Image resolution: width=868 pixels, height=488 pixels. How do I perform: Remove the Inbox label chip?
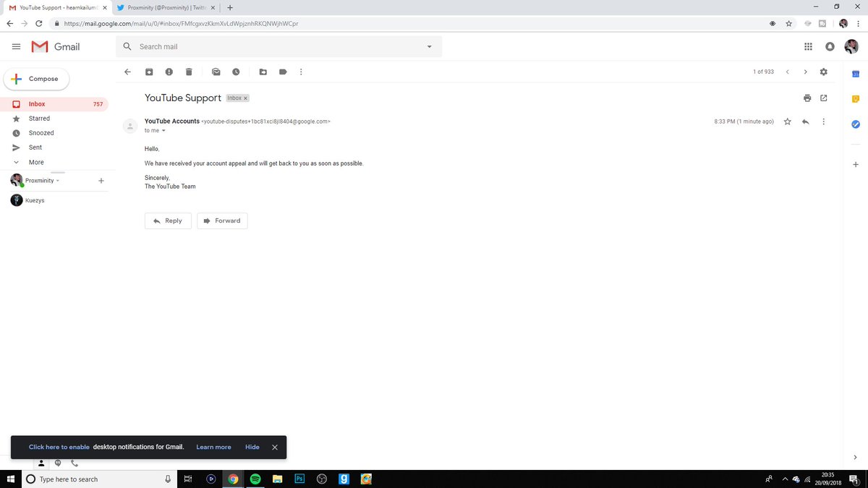coord(245,98)
